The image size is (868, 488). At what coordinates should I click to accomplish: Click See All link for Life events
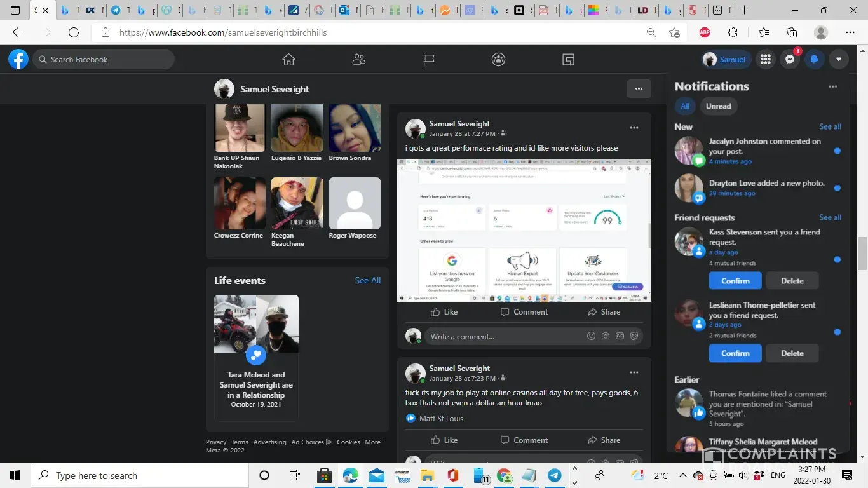(x=367, y=280)
